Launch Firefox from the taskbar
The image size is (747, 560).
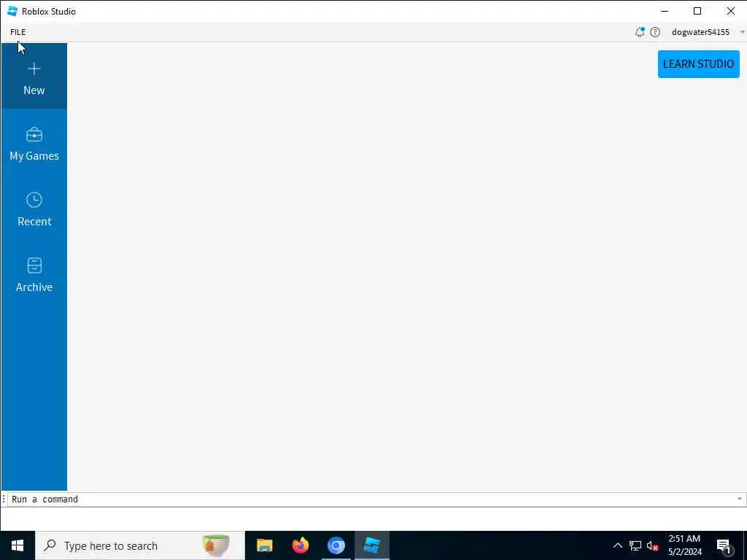coord(300,545)
